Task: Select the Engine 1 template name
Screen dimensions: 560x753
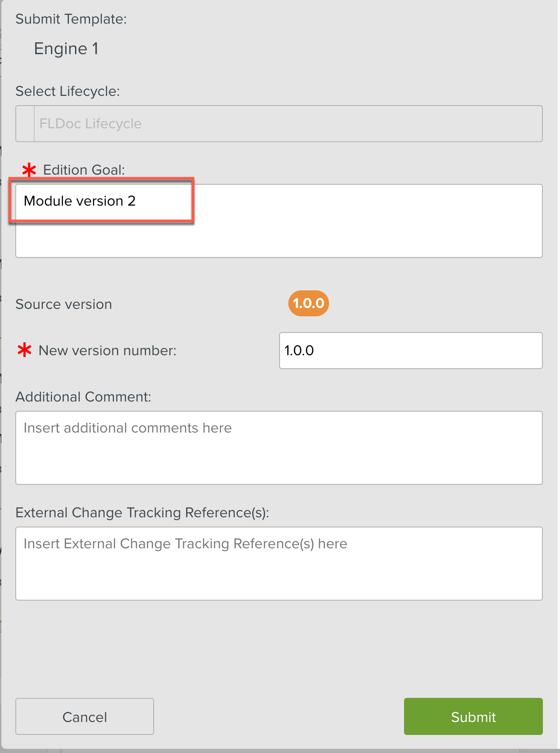Action: [66, 49]
